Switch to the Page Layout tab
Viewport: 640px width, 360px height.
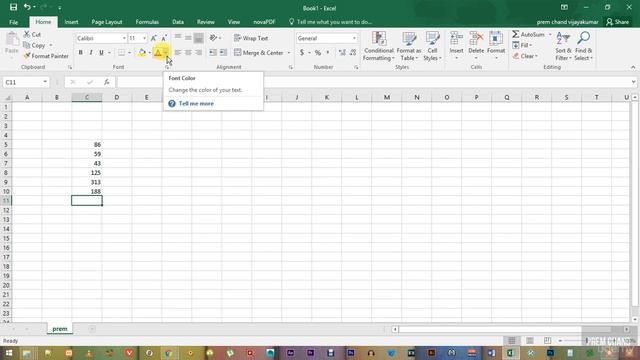coord(107,22)
